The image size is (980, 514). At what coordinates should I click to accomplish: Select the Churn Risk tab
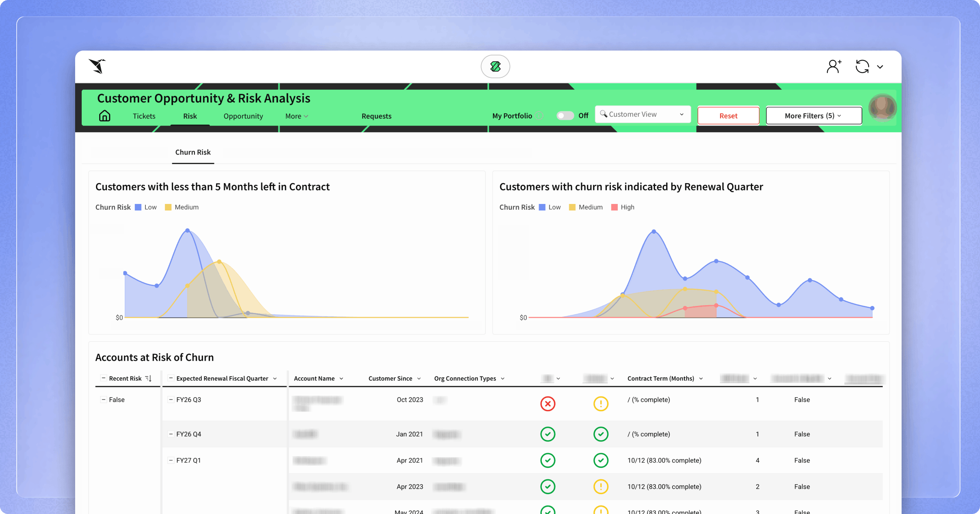click(x=193, y=152)
